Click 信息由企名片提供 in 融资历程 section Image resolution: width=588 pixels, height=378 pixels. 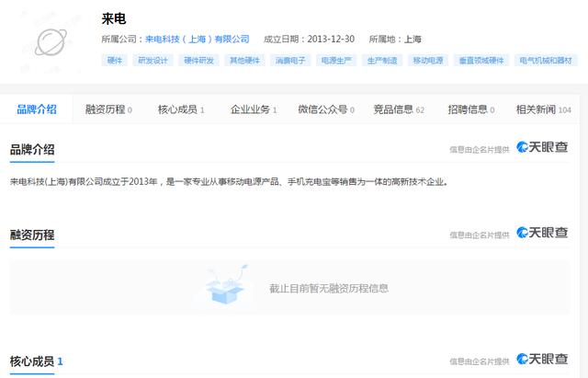tap(480, 235)
